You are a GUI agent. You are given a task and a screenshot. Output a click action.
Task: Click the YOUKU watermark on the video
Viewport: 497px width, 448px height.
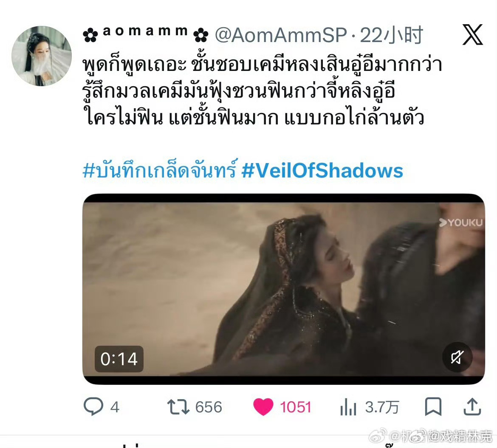(x=461, y=223)
